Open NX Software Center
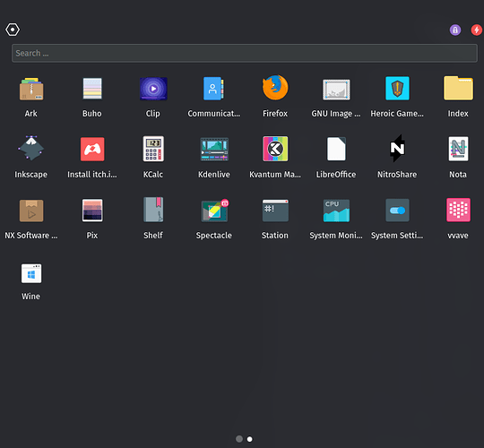 (x=31, y=211)
